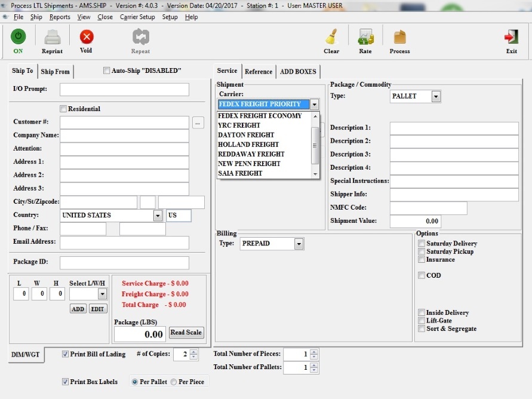Click the Clear broom icon

(331, 36)
